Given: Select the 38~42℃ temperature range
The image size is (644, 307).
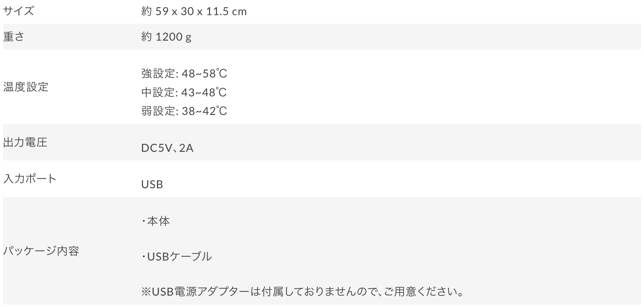Looking at the screenshot, I should coord(204,111).
